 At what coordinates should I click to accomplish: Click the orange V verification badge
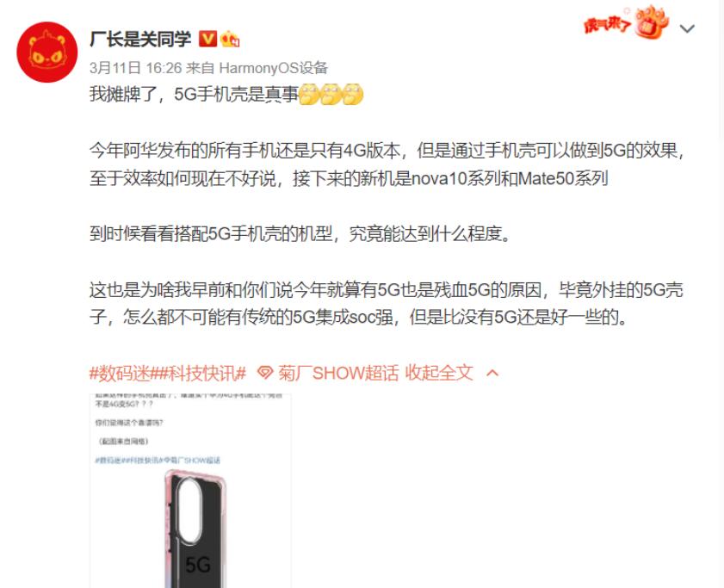coord(207,39)
